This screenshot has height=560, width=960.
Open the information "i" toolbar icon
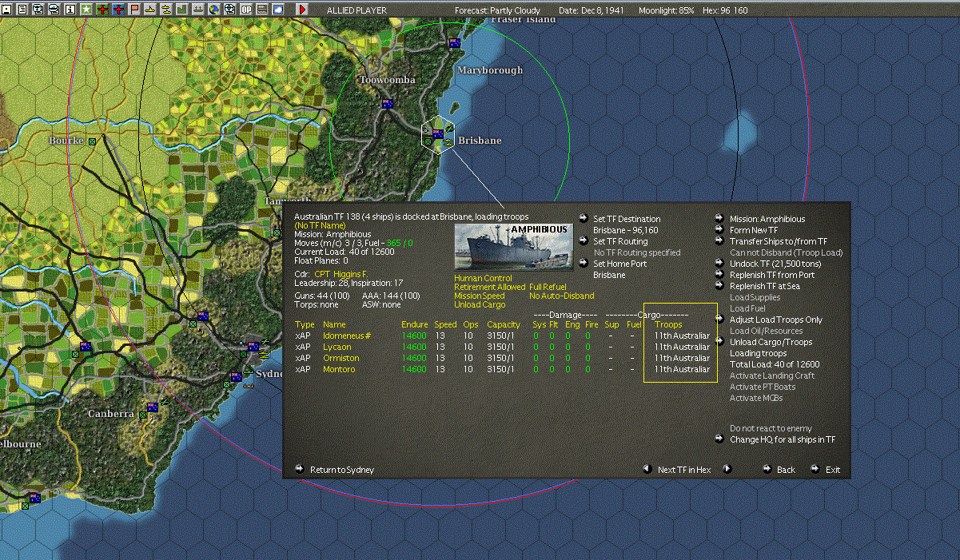coord(70,10)
